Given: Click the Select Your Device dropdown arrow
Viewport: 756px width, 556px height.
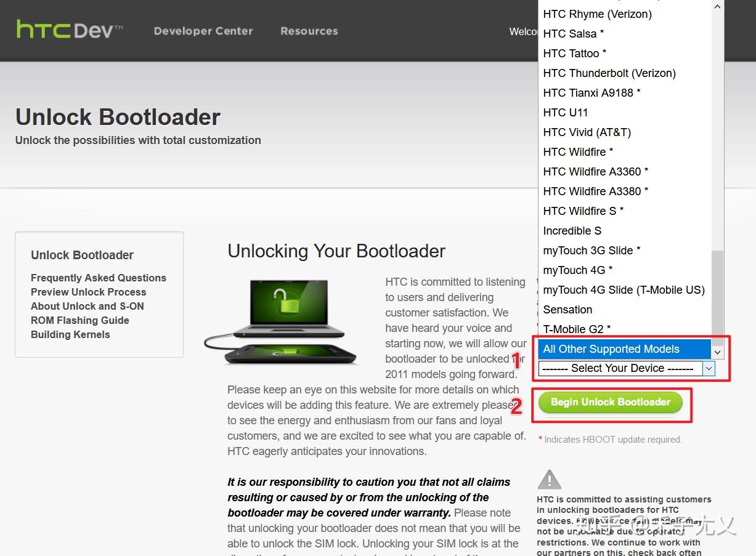Looking at the screenshot, I should point(708,368).
